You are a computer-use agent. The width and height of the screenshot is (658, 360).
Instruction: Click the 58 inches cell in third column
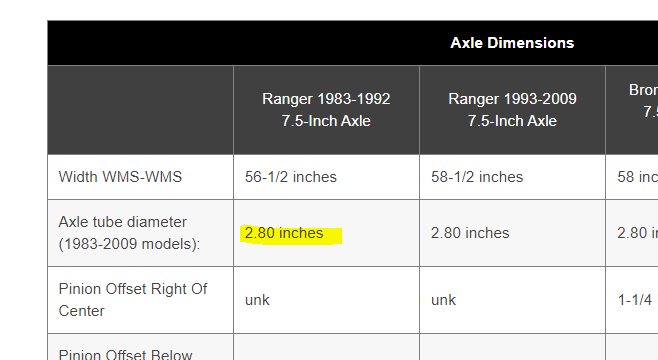(637, 177)
